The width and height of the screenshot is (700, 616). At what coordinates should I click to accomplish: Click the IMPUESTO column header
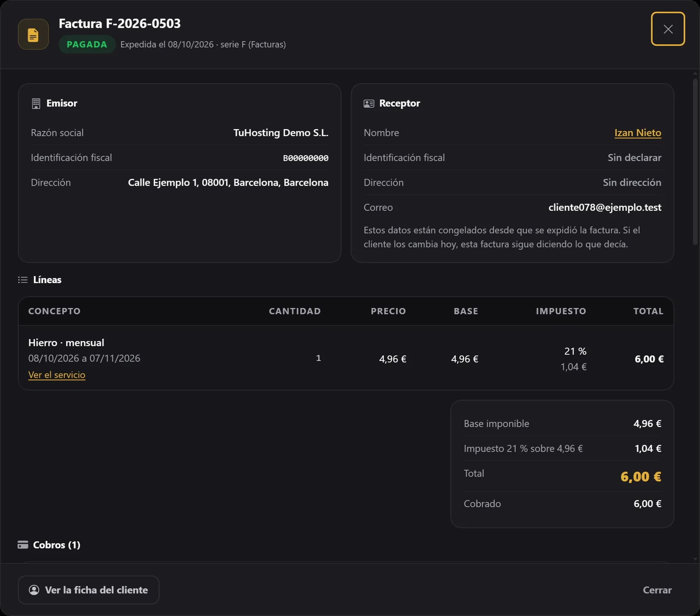(561, 311)
